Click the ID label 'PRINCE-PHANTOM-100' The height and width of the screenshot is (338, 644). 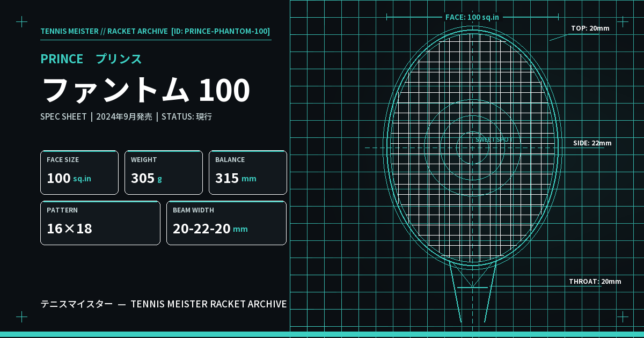click(225, 31)
